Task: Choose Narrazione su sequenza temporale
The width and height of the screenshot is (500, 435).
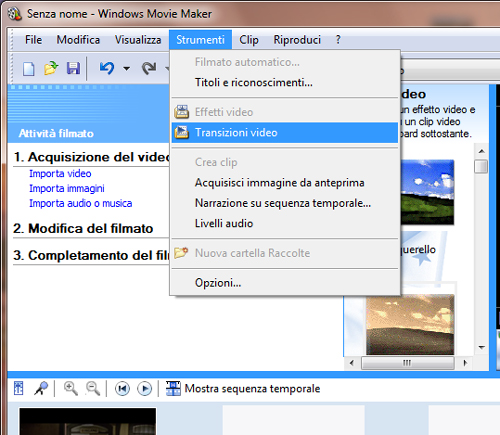Action: [285, 203]
